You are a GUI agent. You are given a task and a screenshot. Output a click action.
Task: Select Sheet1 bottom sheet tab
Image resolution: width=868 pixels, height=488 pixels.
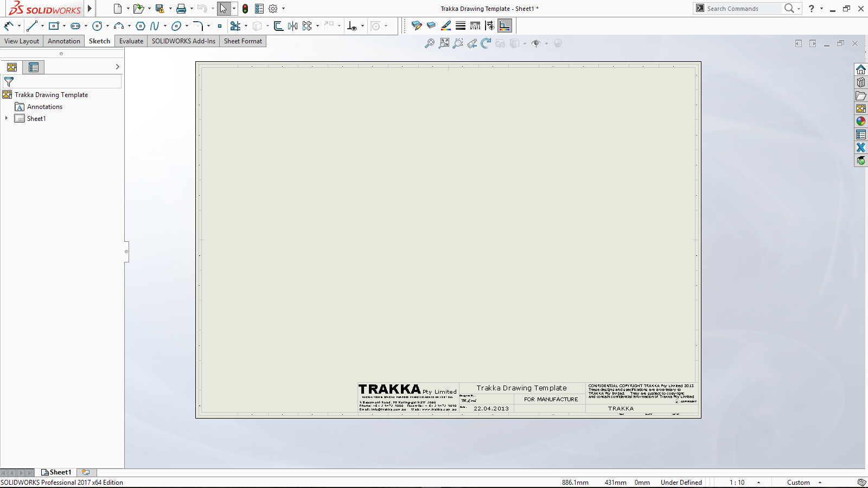click(x=56, y=472)
